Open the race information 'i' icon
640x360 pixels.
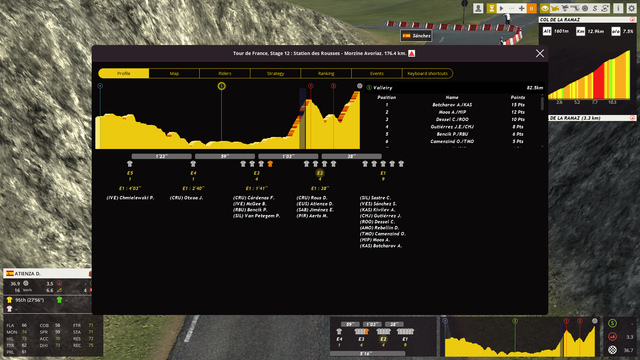[x=618, y=8]
